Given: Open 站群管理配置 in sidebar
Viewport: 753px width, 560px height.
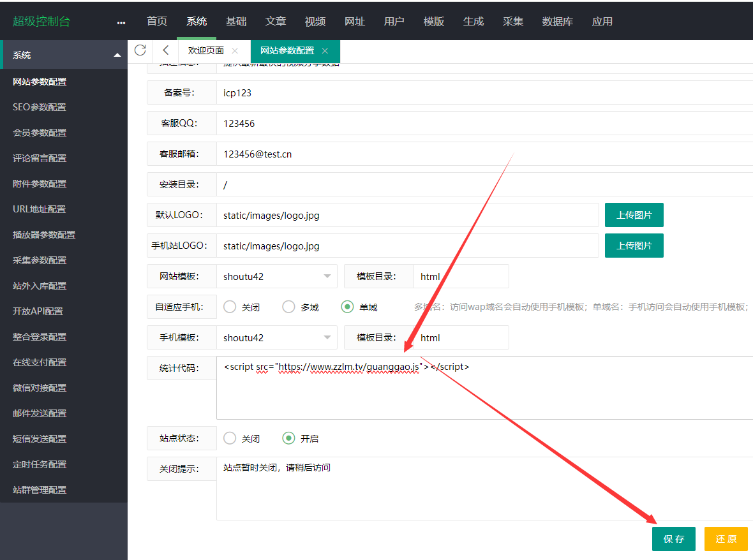Looking at the screenshot, I should click(x=40, y=490).
